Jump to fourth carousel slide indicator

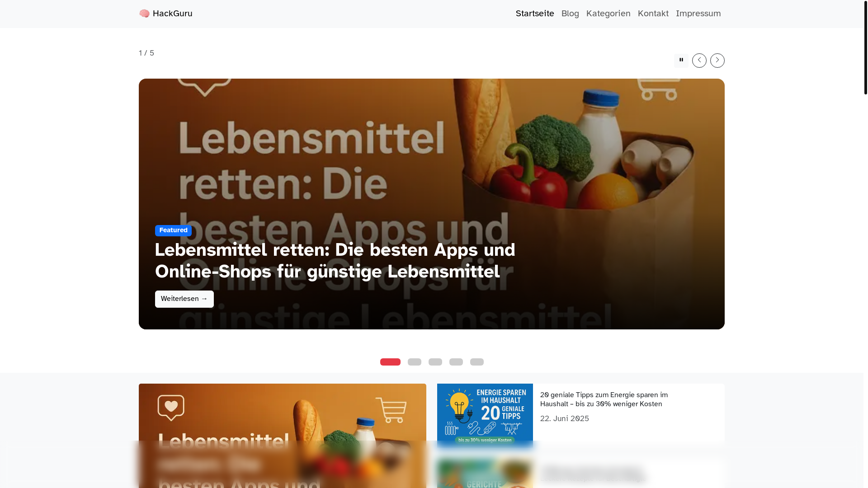click(x=456, y=362)
